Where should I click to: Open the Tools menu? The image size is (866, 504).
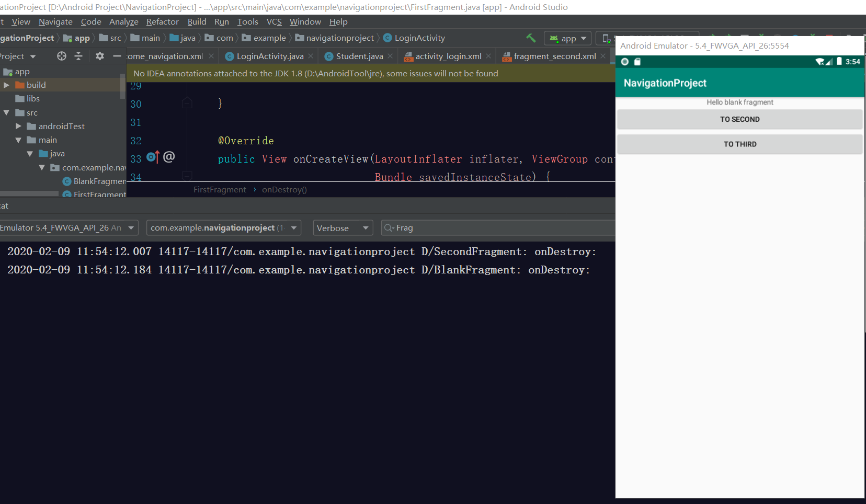pyautogui.click(x=248, y=21)
